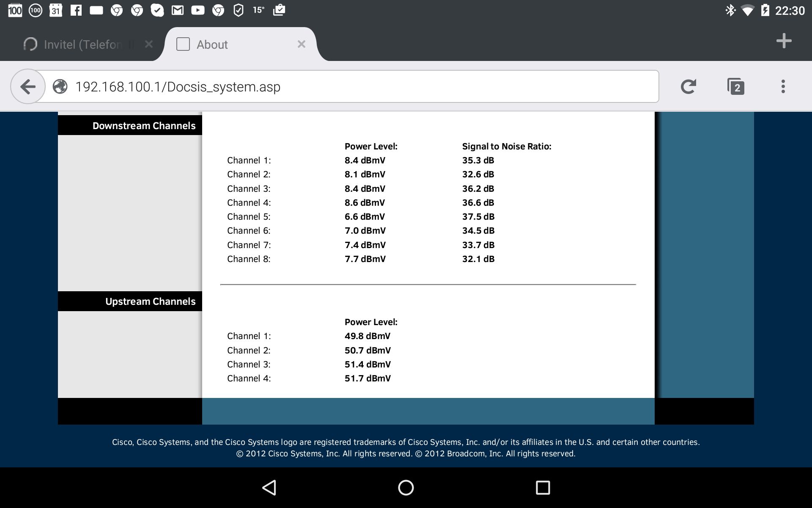The height and width of the screenshot is (508, 812).
Task: Close the Invitel tab
Action: pos(148,44)
